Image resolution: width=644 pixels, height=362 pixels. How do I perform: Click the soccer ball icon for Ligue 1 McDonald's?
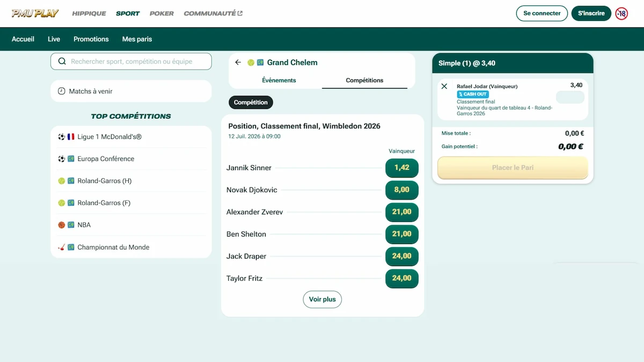click(61, 137)
